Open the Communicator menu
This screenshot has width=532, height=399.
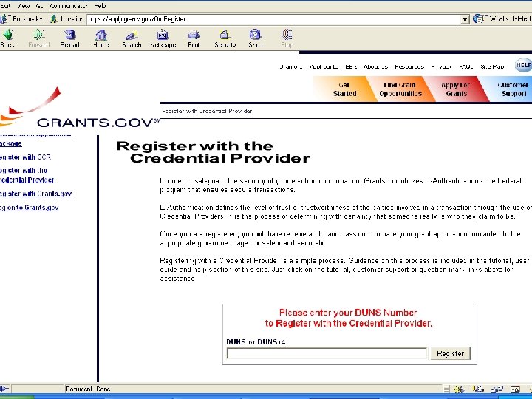(x=69, y=6)
